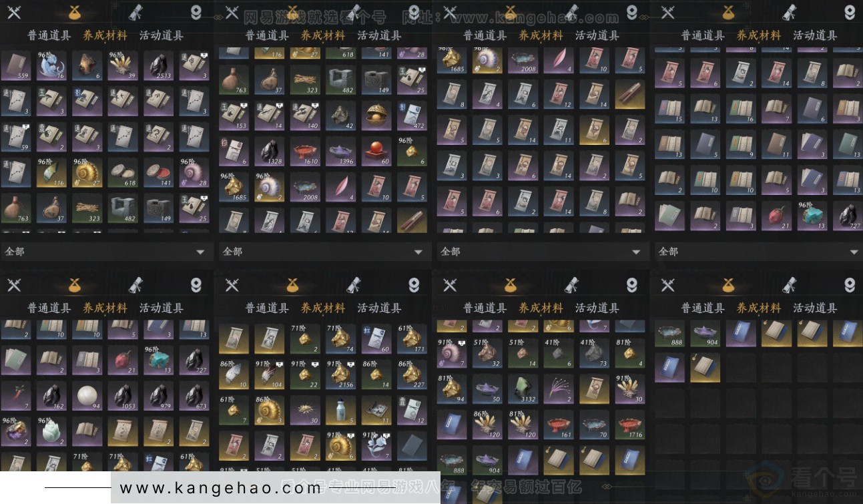Select the 61阶 gold nugget with count 171
The image size is (863, 504).
point(413,338)
